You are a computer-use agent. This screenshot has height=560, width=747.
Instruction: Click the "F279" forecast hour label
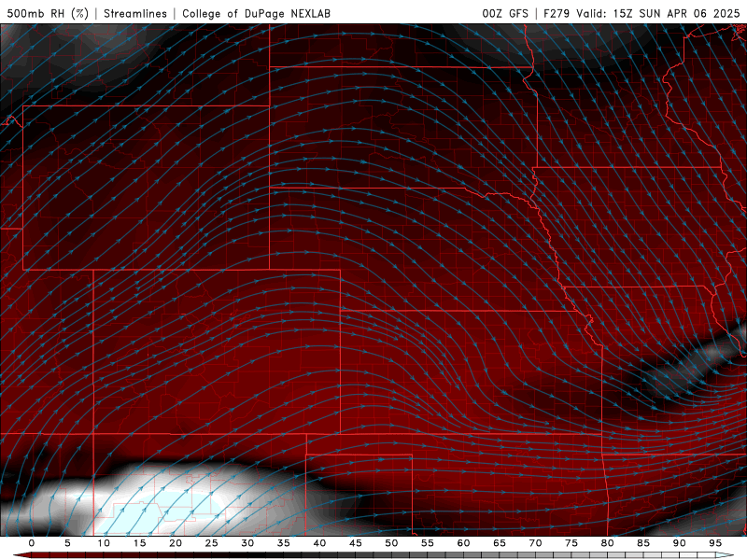557,13
